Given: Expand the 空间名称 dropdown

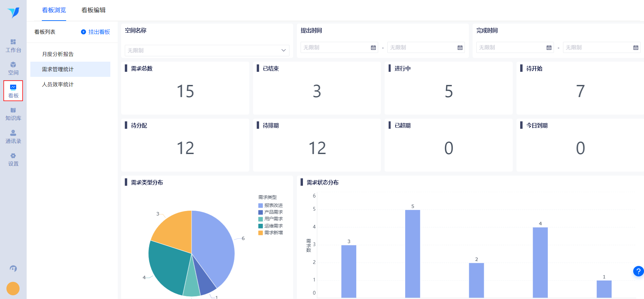Looking at the screenshot, I should coord(207,50).
